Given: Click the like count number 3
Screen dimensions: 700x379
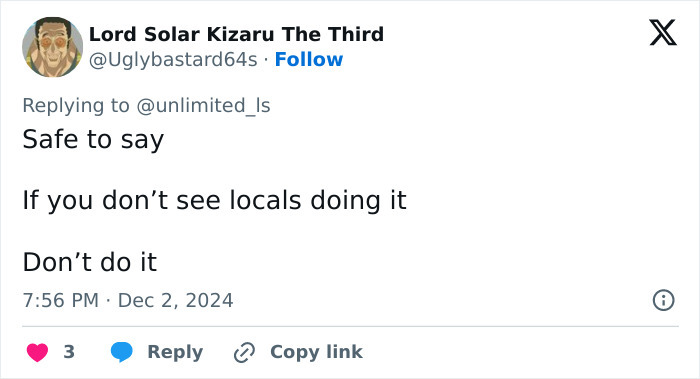Looking at the screenshot, I should point(69,352).
